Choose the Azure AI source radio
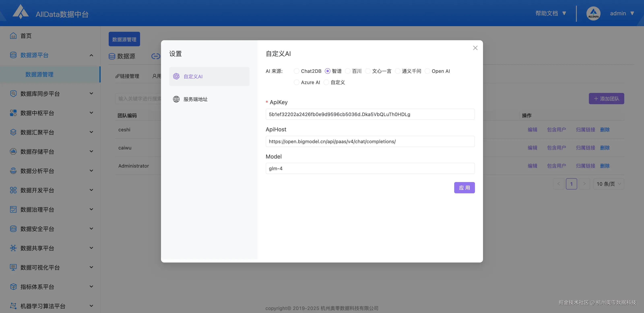This screenshot has height=313, width=644. [296, 82]
